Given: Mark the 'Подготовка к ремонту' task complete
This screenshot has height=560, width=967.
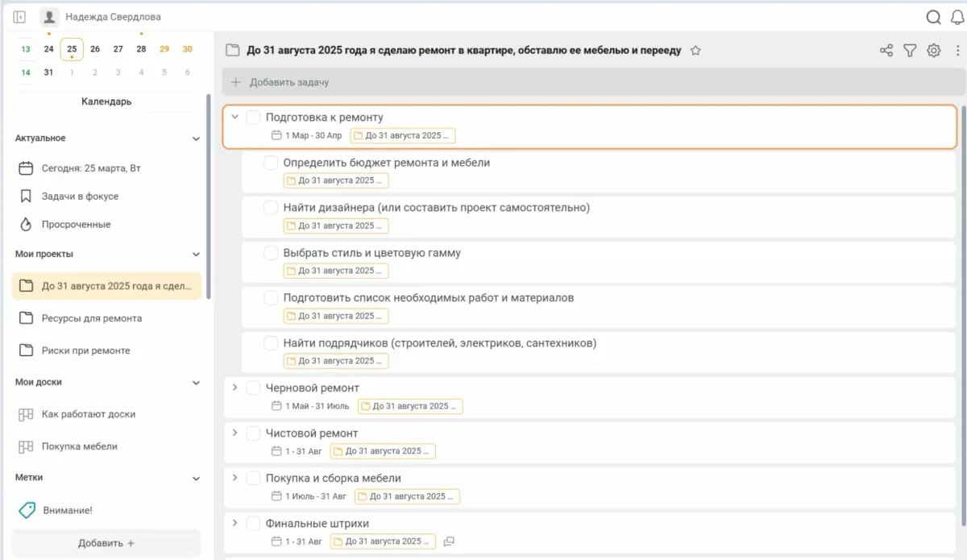Looking at the screenshot, I should pyautogui.click(x=253, y=116).
